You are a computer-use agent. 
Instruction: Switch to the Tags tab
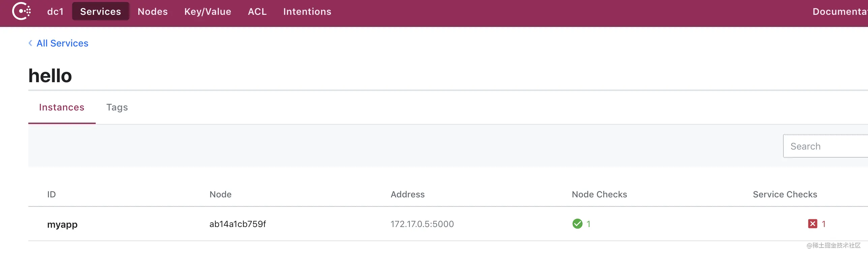pos(117,107)
